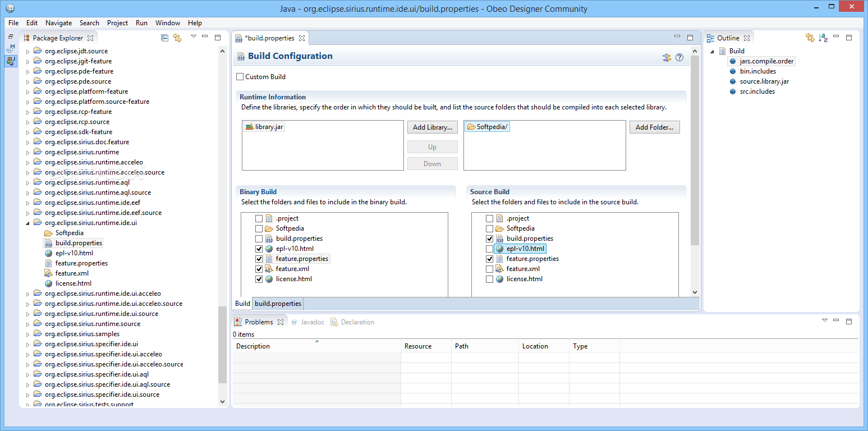Sort Outline entries alphabetically

point(823,38)
